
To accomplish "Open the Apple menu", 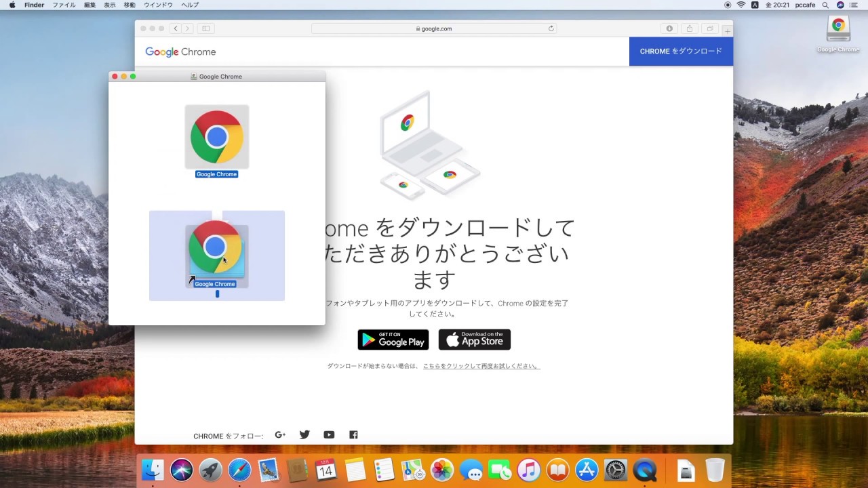I will tap(12, 5).
